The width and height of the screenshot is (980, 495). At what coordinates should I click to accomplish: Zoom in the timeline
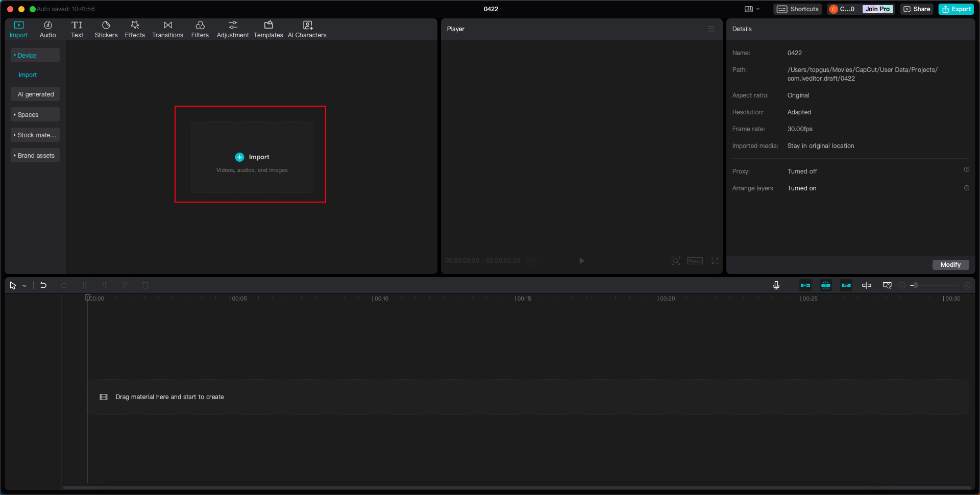967,285
